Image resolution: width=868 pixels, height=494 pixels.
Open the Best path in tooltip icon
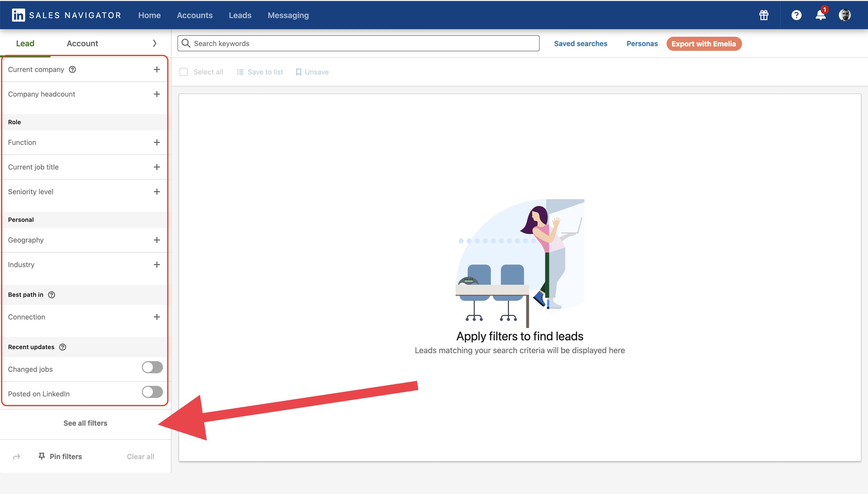tap(51, 295)
